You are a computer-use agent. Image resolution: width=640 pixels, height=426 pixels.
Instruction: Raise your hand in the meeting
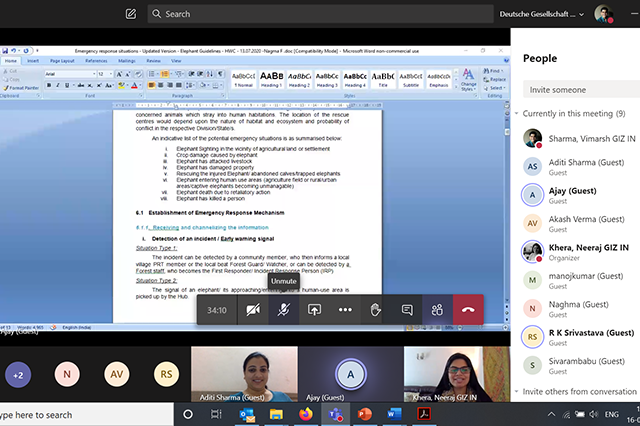376,310
